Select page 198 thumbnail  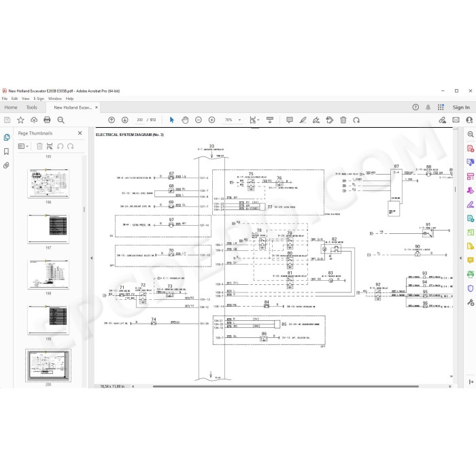48,275
